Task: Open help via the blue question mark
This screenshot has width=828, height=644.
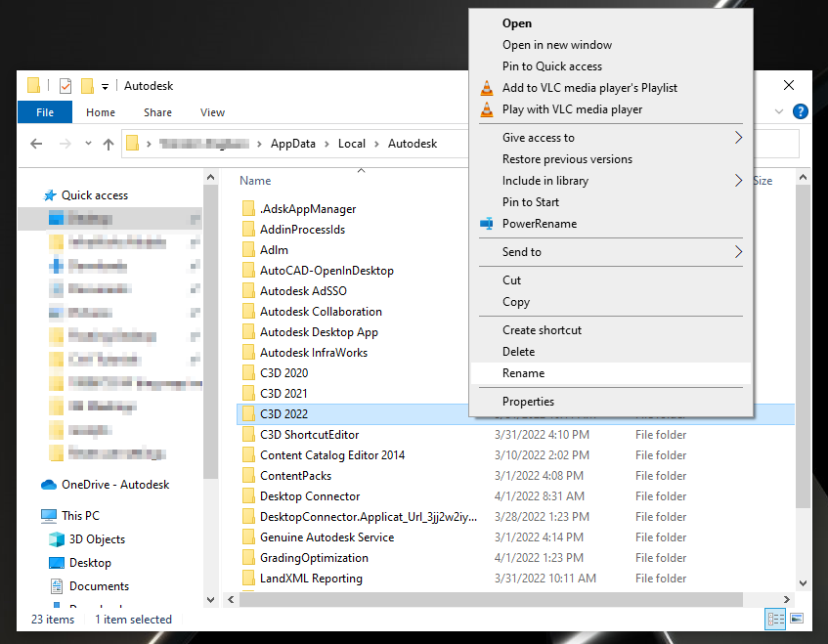Action: [x=801, y=110]
